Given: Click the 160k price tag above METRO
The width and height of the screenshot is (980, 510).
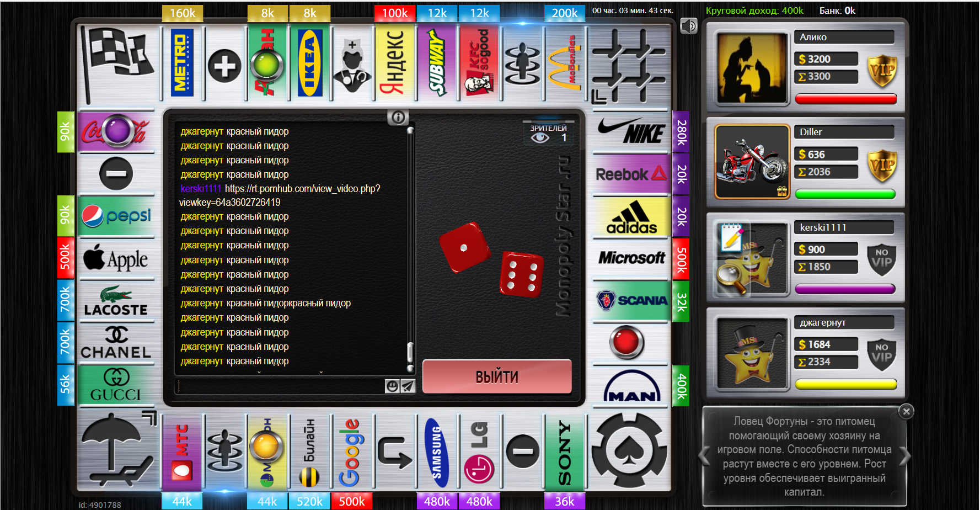Looking at the screenshot, I should click(183, 13).
